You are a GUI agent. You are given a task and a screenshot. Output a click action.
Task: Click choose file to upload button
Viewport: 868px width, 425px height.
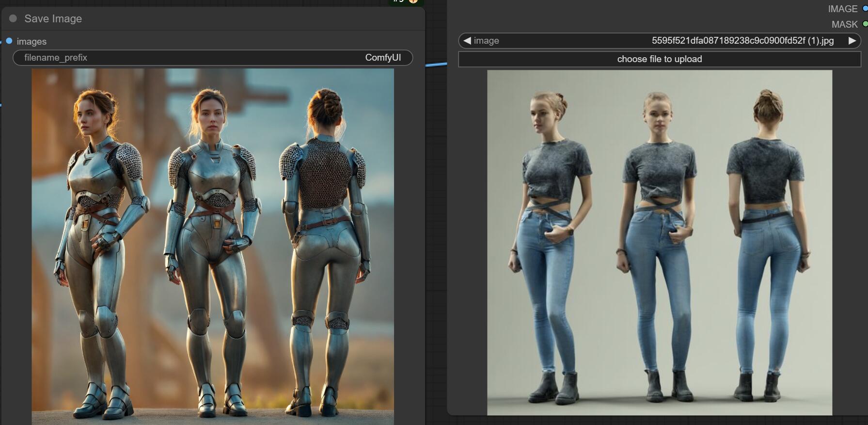pyautogui.click(x=660, y=59)
